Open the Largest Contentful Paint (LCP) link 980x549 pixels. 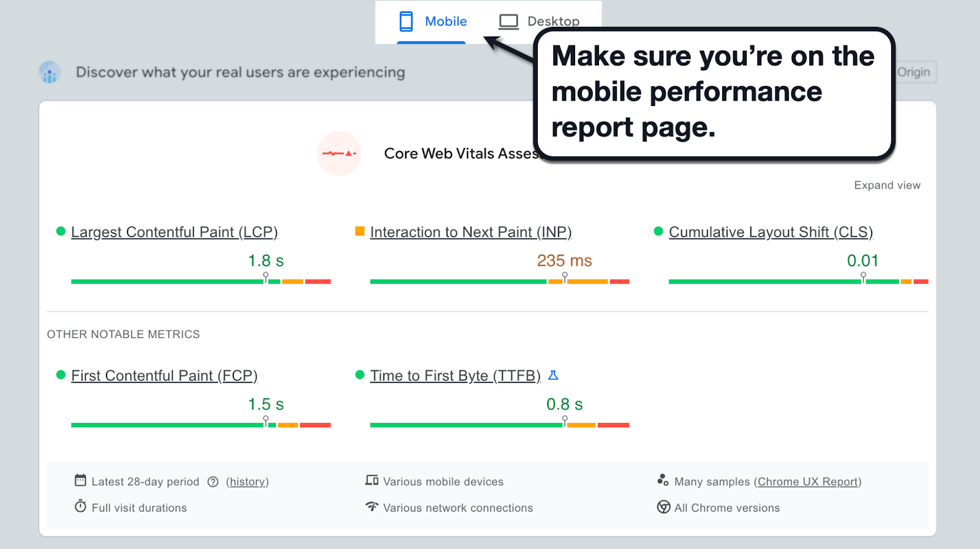(x=175, y=233)
